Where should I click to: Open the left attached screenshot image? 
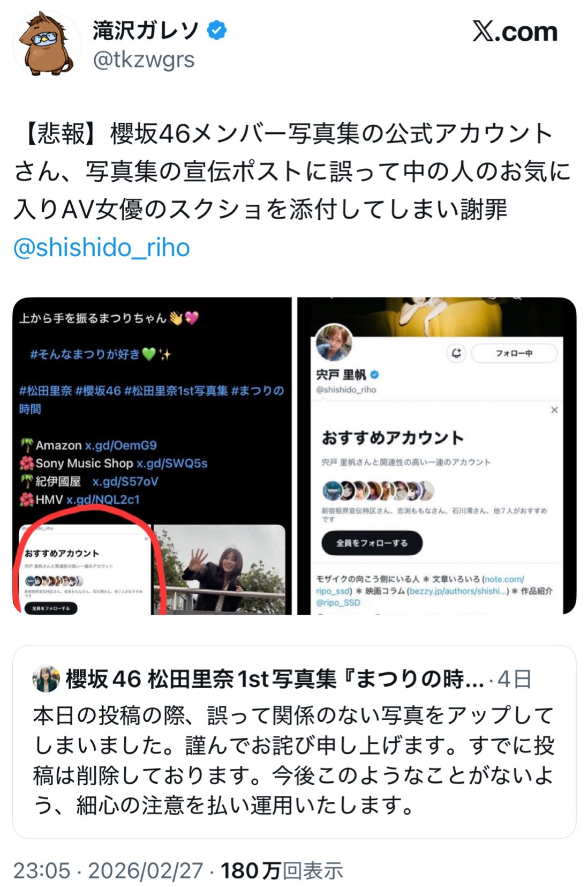tap(152, 456)
